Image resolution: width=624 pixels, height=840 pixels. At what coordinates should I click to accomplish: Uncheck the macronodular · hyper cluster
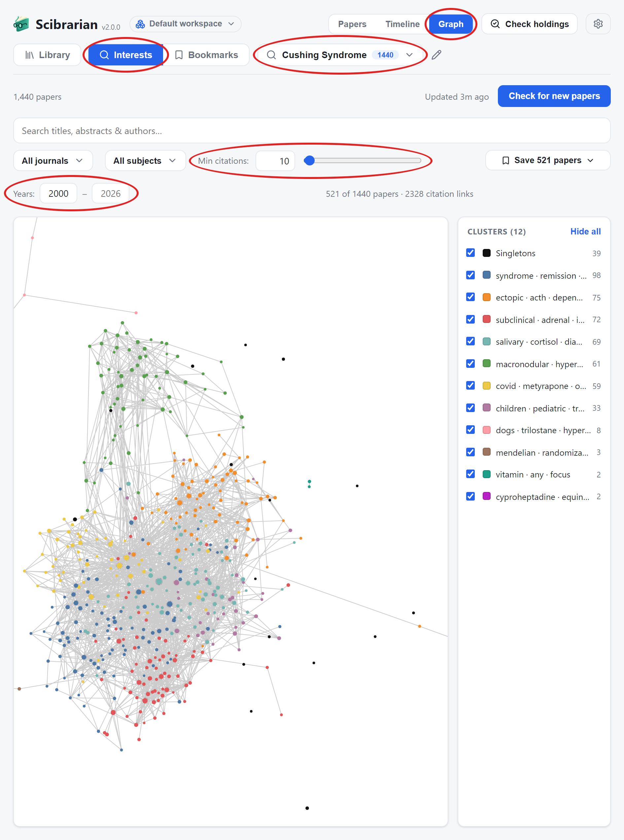click(x=470, y=363)
